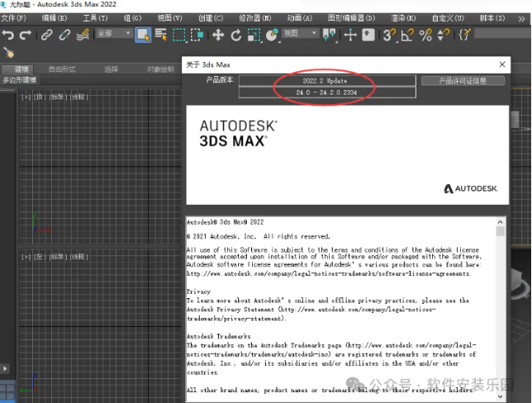Select the Select and Link chain icon

pyautogui.click(x=47, y=35)
